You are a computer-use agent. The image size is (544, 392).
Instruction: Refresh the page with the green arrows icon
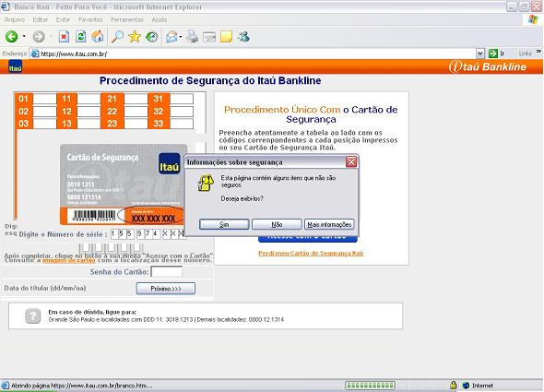point(80,37)
